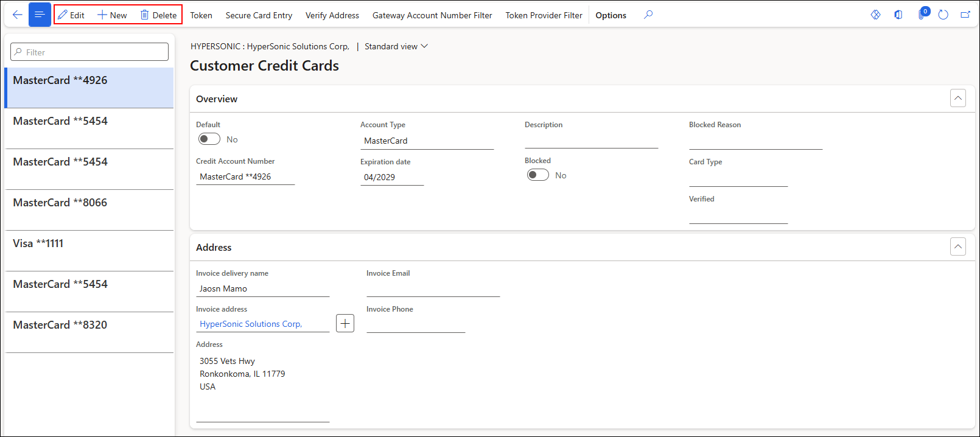
Task: Open HyperSonic Solutions Corp, invoice address link
Action: click(251, 324)
